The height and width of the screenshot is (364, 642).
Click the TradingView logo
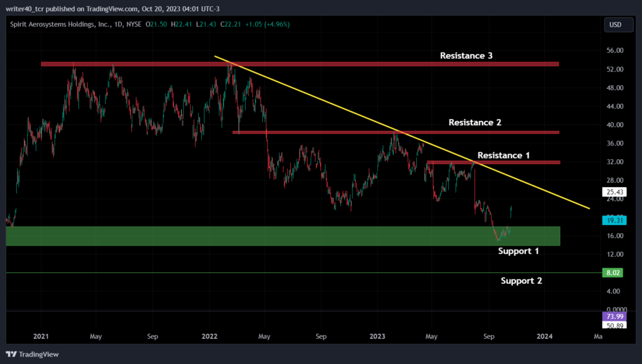(33, 354)
